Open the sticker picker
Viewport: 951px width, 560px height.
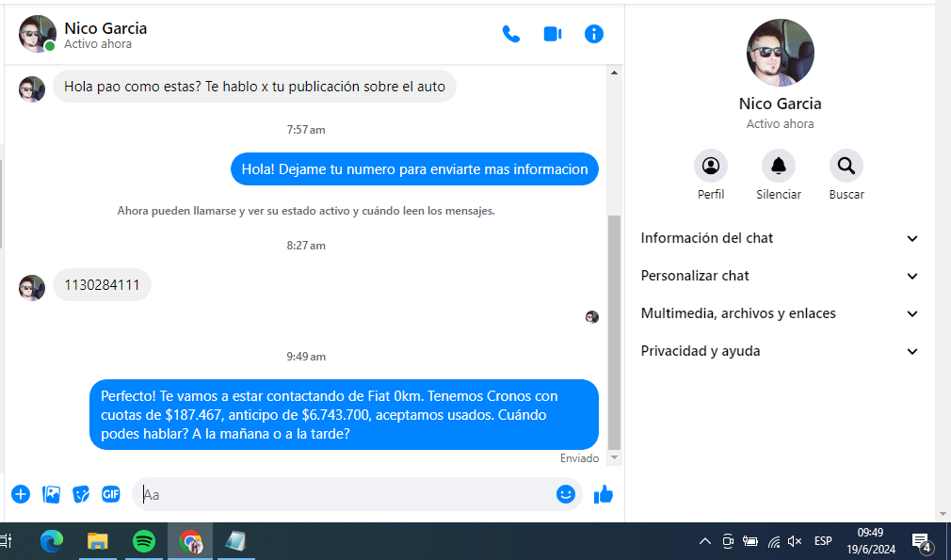tap(82, 494)
